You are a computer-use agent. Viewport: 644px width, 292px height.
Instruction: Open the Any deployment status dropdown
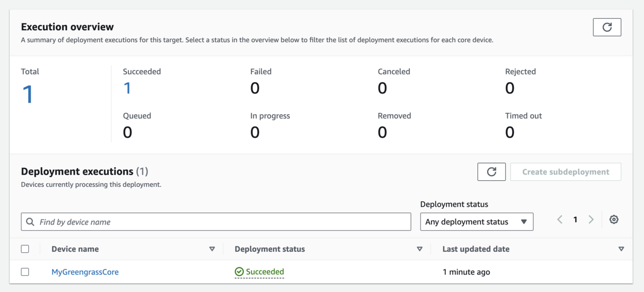476,222
